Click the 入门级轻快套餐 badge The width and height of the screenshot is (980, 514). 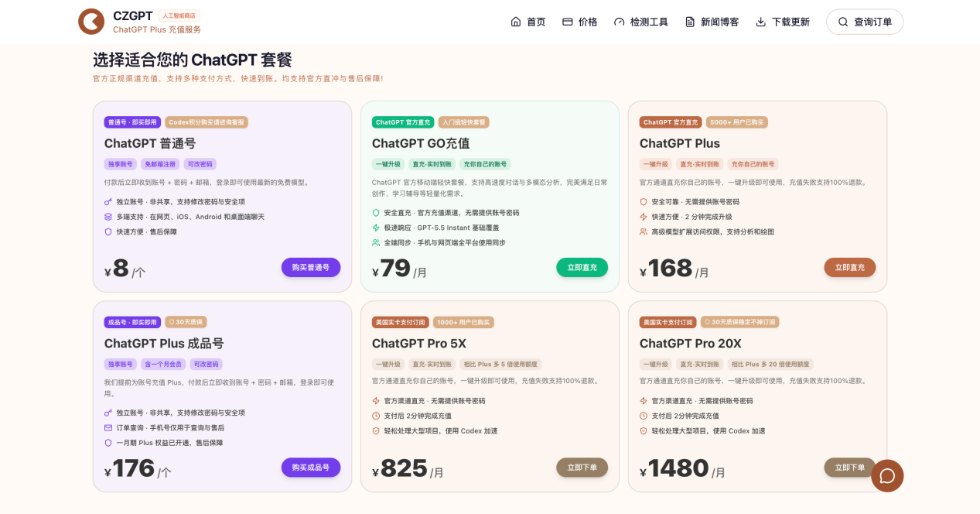click(x=464, y=122)
